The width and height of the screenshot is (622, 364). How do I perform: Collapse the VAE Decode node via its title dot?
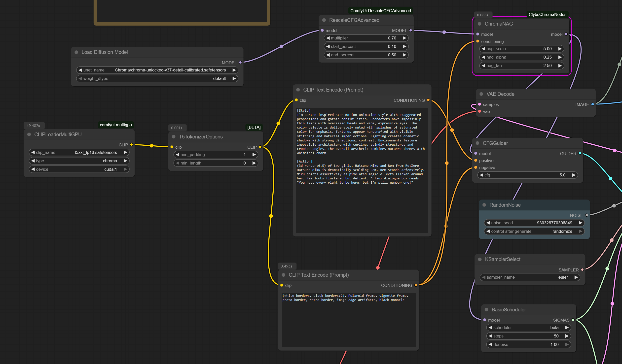pyautogui.click(x=481, y=94)
